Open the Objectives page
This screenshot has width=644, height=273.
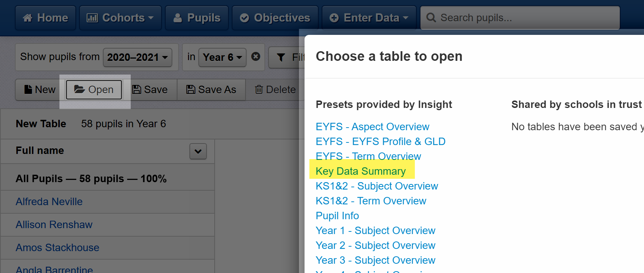[275, 18]
